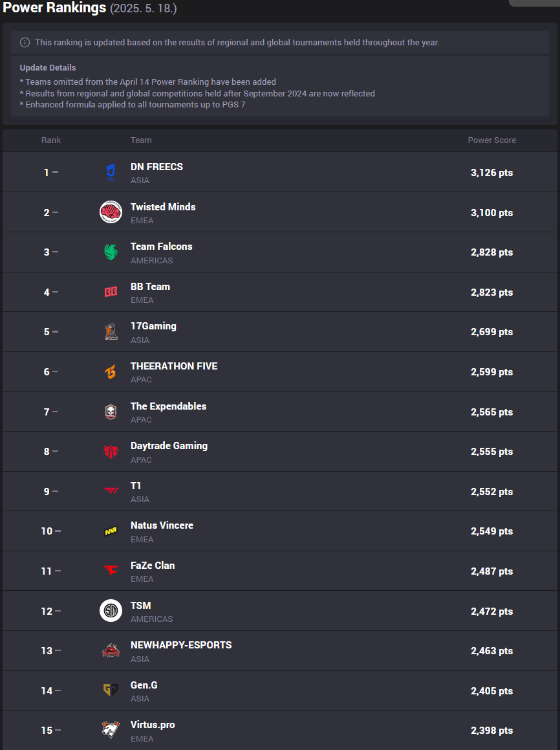Screen dimensions: 560x750
Task: Click the TSM circular logo
Action: click(111, 611)
